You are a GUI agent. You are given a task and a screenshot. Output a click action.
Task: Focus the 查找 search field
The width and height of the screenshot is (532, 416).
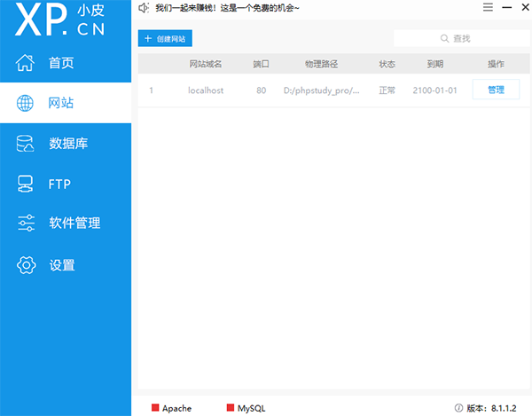tap(461, 38)
